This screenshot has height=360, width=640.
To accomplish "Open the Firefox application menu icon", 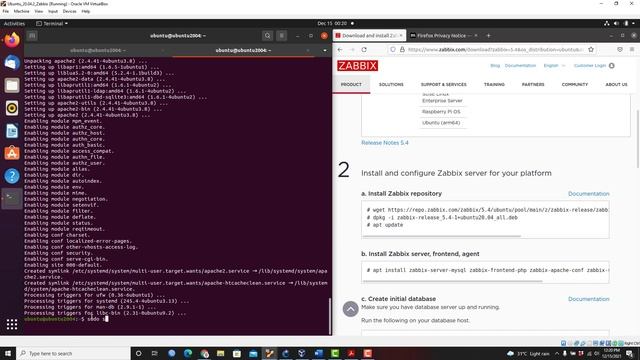I will coord(632,49).
